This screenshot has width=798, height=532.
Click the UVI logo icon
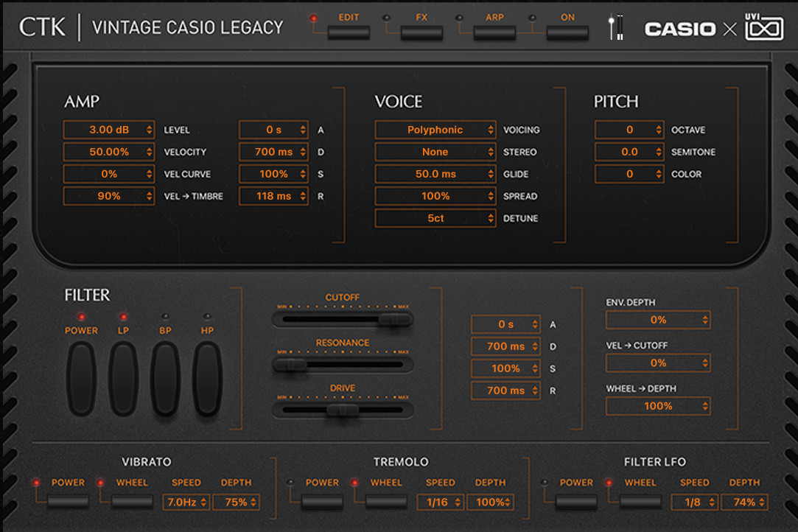pyautogui.click(x=764, y=29)
